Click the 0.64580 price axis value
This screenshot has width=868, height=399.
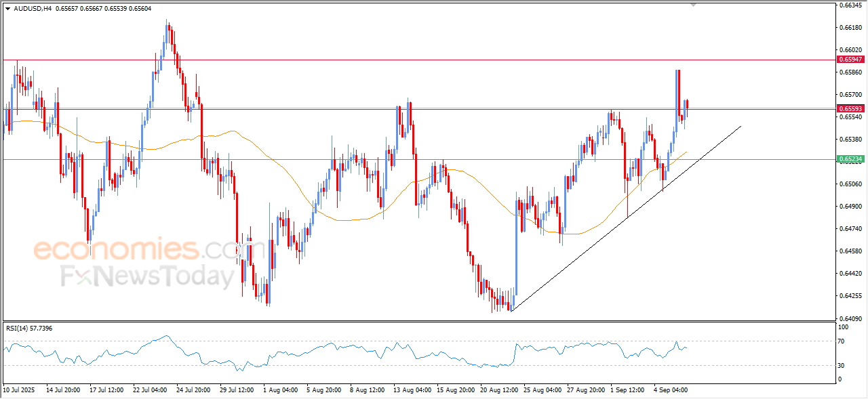tap(850, 251)
